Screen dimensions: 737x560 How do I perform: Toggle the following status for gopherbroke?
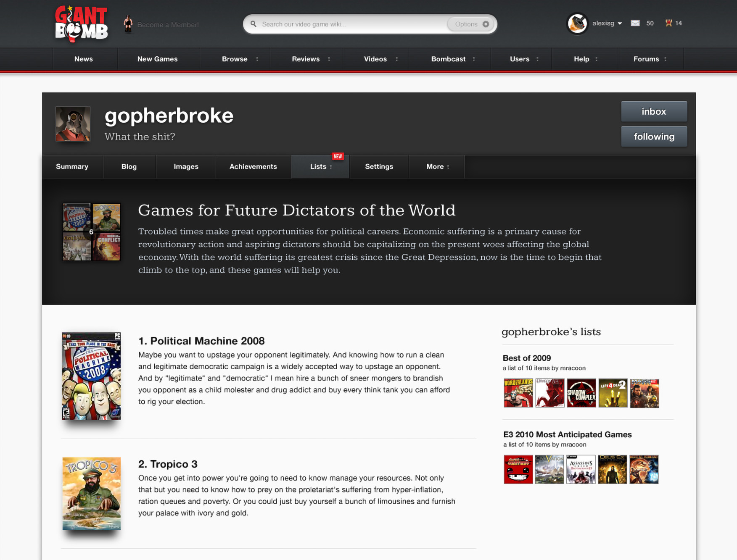653,136
